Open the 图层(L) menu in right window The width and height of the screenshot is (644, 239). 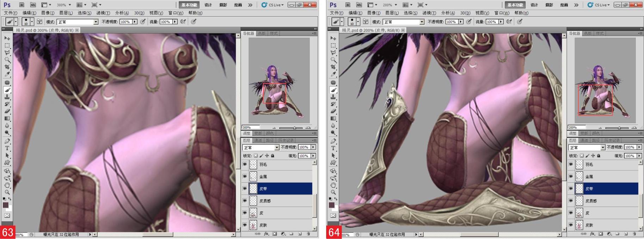point(392,13)
